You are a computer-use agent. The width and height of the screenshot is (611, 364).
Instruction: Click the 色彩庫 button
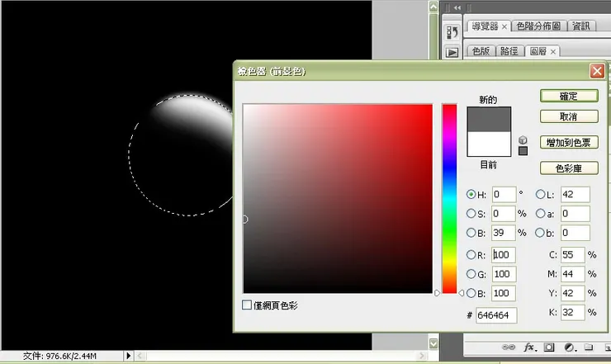pyautogui.click(x=569, y=168)
